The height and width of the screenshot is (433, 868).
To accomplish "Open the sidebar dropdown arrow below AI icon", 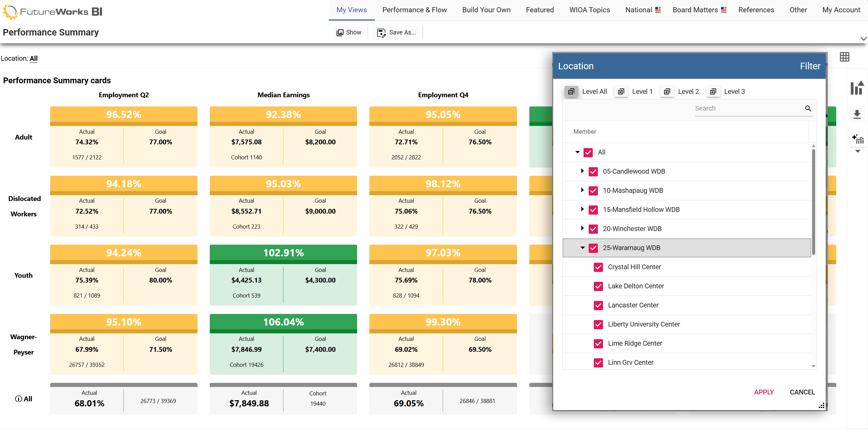I will (x=857, y=151).
